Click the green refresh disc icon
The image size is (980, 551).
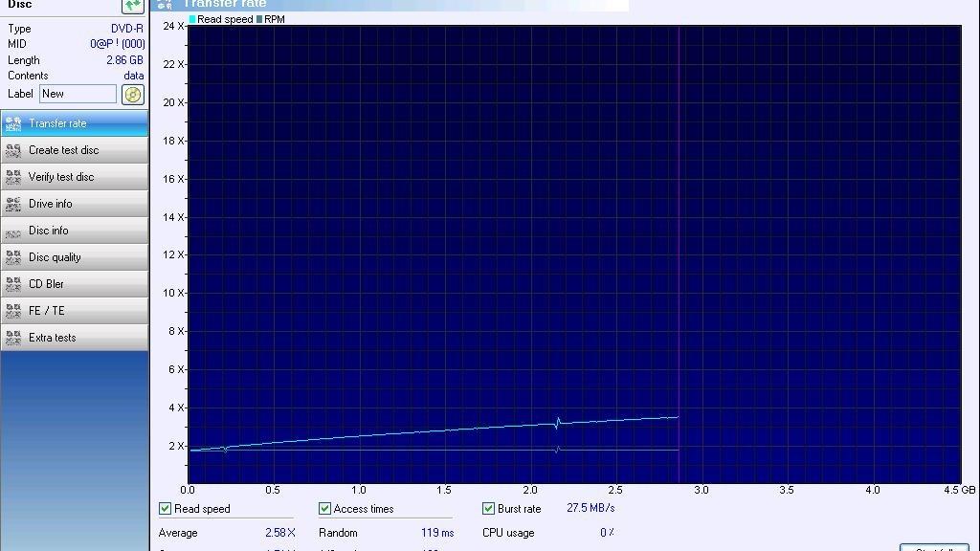click(x=133, y=6)
